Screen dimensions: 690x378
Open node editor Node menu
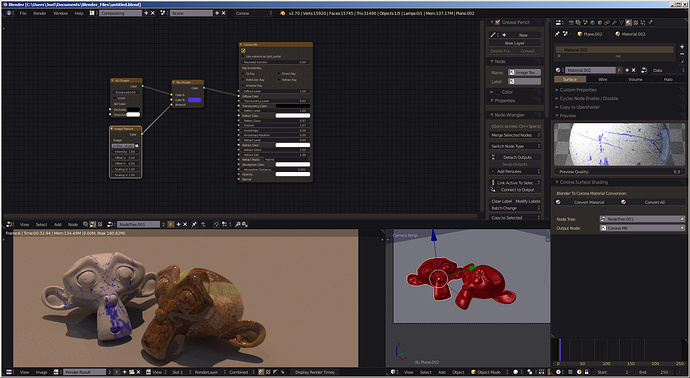(73, 224)
